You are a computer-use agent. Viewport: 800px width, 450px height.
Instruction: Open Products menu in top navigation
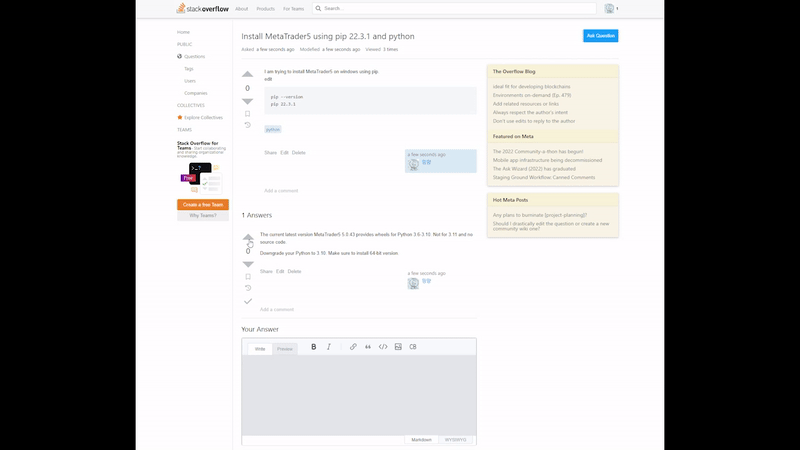pyautogui.click(x=265, y=9)
